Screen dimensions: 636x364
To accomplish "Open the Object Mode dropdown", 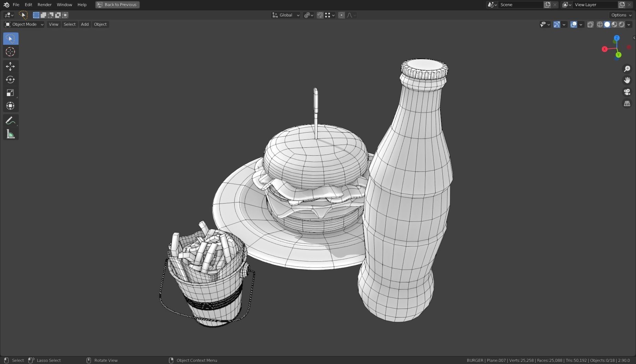I will [24, 24].
